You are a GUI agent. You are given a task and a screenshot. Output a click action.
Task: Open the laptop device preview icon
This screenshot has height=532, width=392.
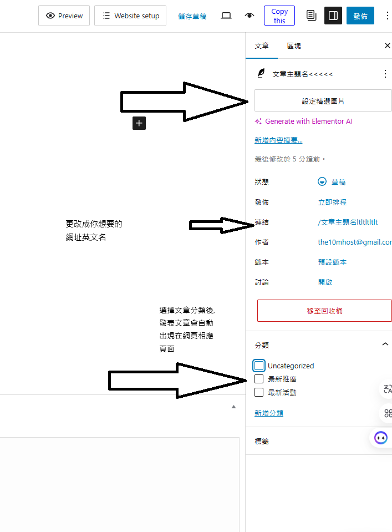(226, 16)
